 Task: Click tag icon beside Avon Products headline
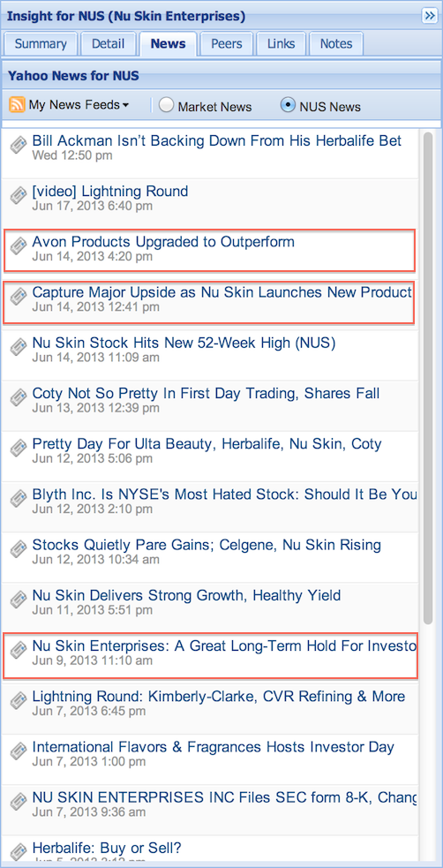pos(19,245)
